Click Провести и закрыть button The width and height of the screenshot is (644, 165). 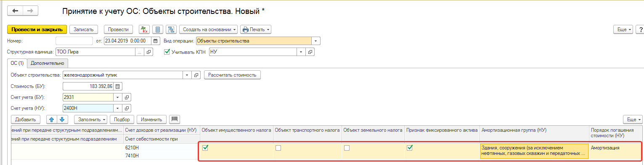37,29
